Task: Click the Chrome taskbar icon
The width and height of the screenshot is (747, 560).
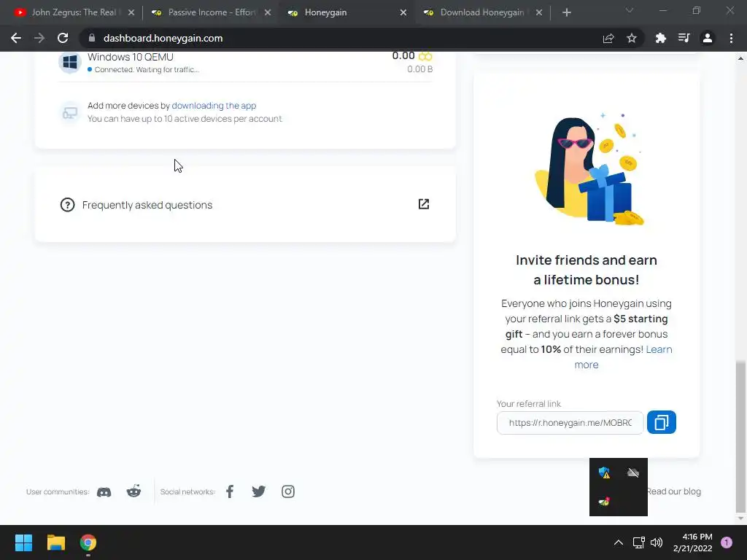Action: [88, 542]
